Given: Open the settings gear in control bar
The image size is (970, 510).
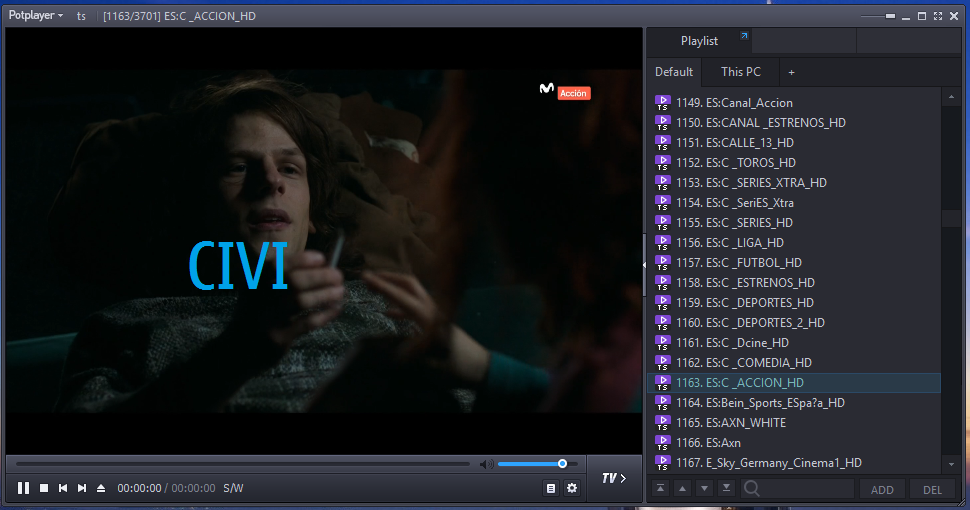Looking at the screenshot, I should pyautogui.click(x=572, y=488).
